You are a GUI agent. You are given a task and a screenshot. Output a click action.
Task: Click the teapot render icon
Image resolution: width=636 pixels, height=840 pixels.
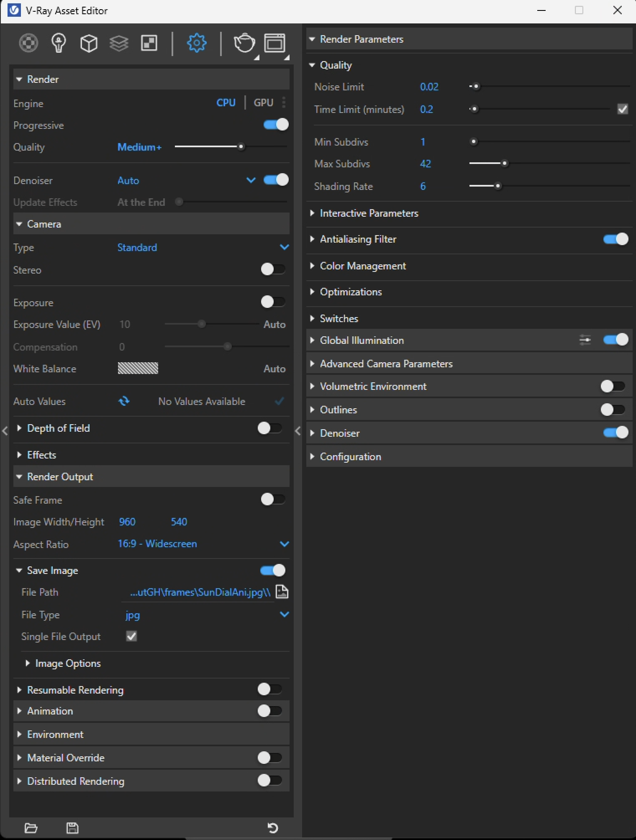coord(244,43)
